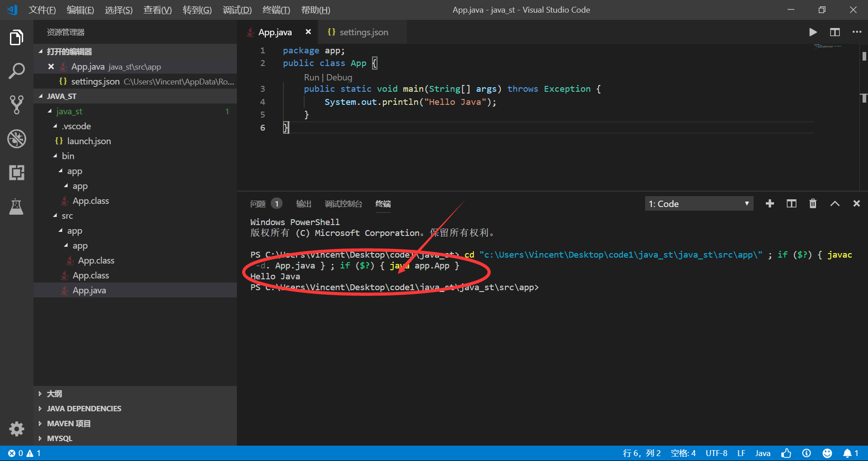The height and width of the screenshot is (461, 868).
Task: Open the Source Control view
Action: tap(17, 105)
